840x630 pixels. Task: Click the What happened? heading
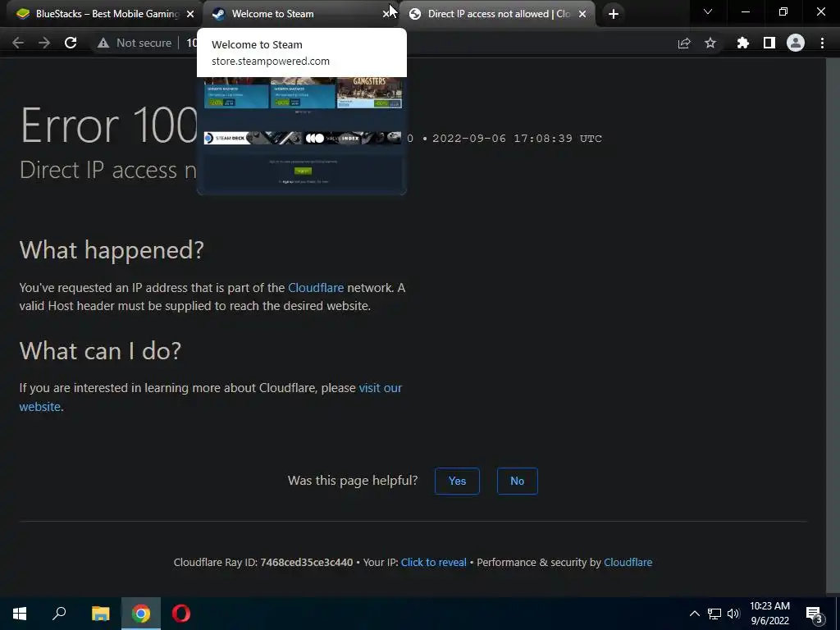click(x=112, y=249)
